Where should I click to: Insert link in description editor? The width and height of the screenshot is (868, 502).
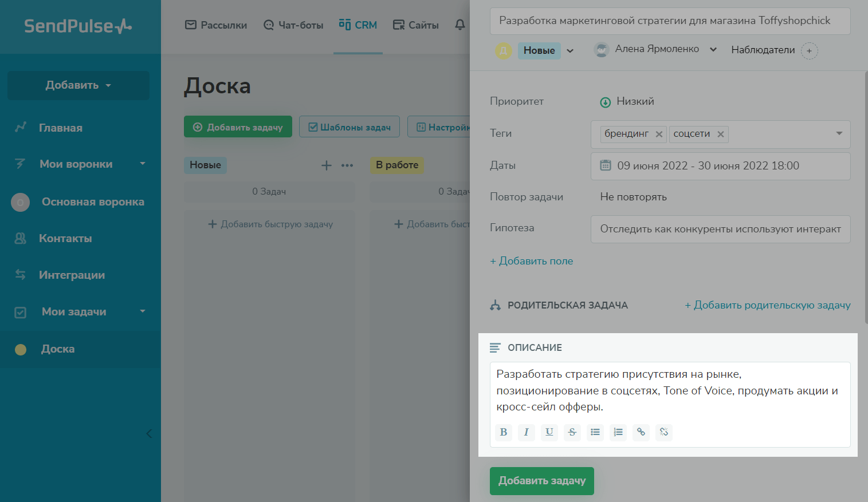click(x=641, y=432)
